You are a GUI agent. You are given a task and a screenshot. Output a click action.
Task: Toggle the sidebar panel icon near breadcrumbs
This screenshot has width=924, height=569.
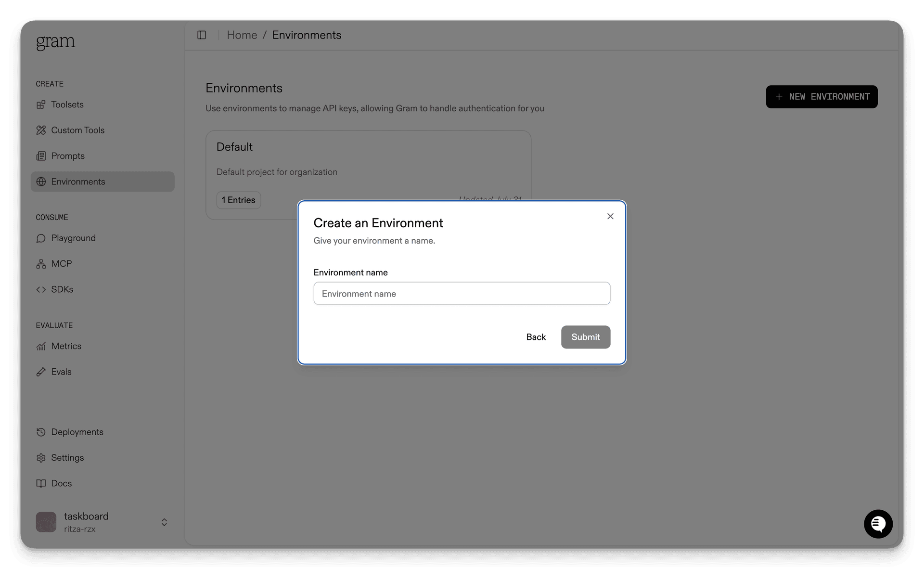pyautogui.click(x=202, y=35)
